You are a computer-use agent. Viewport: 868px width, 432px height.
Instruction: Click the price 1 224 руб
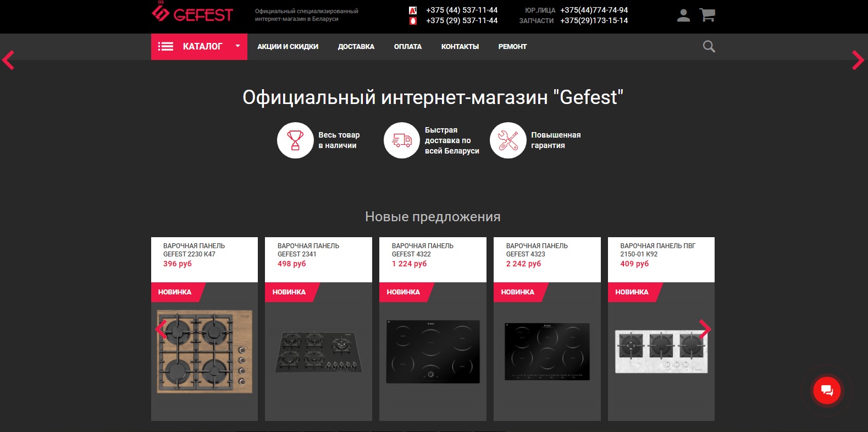pyautogui.click(x=410, y=264)
